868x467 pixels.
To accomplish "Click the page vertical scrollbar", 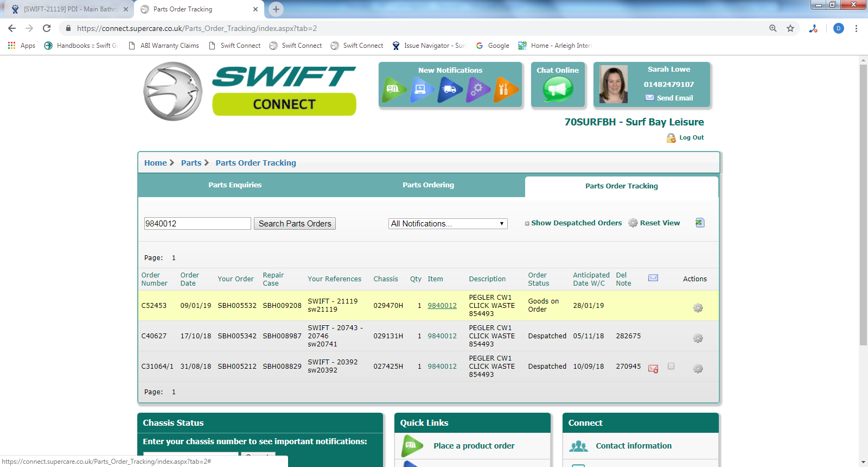I will tap(863, 217).
